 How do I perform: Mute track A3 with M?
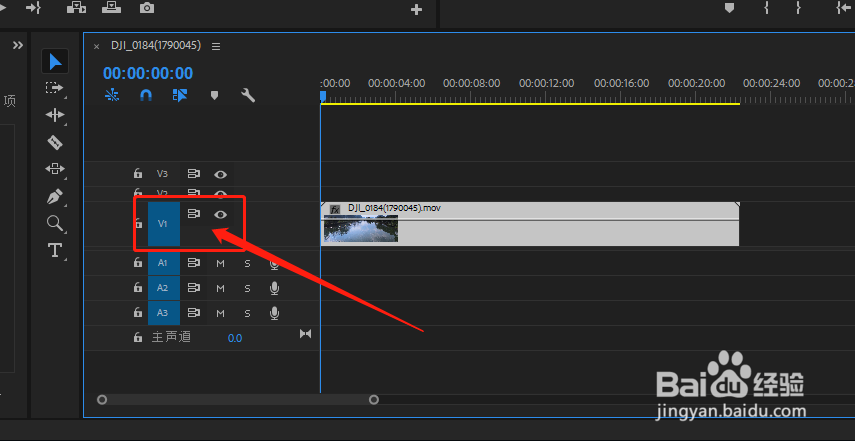coord(220,313)
